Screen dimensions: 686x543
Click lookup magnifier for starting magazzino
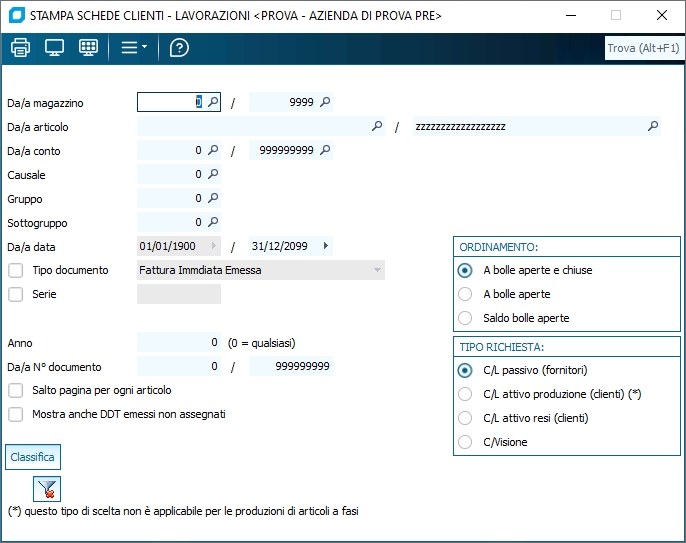coord(213,102)
